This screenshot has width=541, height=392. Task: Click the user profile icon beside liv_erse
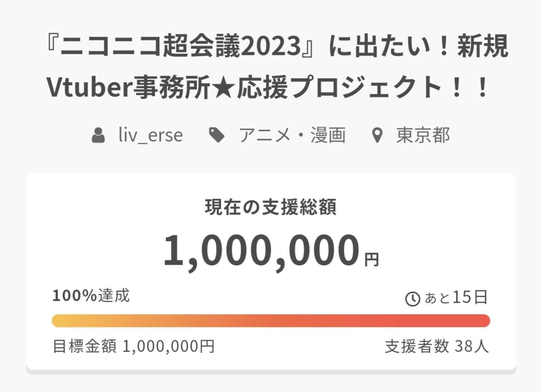tap(98, 135)
